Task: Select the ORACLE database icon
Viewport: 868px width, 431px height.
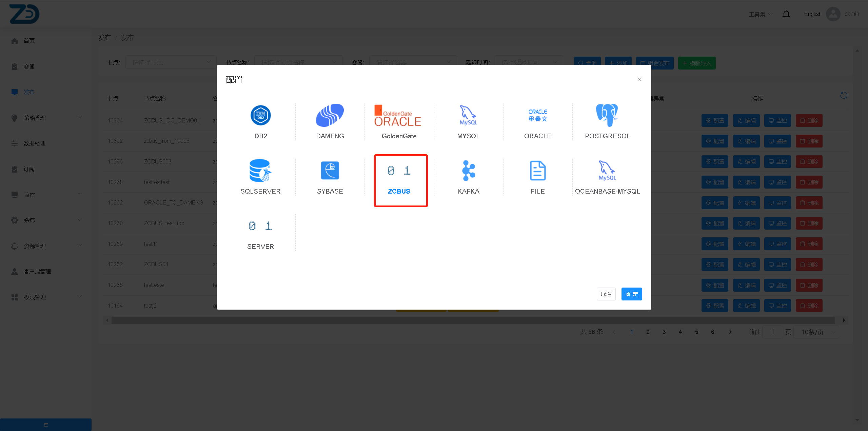Action: tap(537, 116)
